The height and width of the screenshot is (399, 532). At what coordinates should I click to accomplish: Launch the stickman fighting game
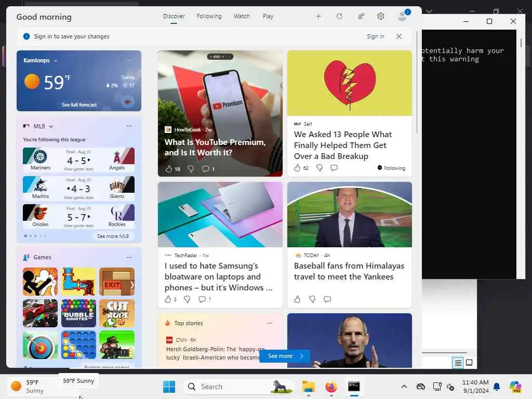[x=40, y=282]
